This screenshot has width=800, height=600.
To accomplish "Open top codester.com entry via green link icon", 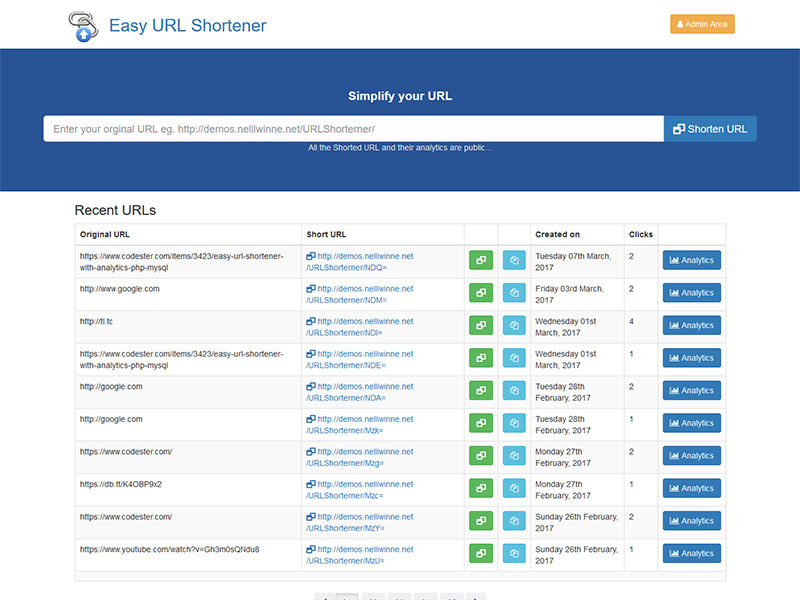I will coord(481,260).
